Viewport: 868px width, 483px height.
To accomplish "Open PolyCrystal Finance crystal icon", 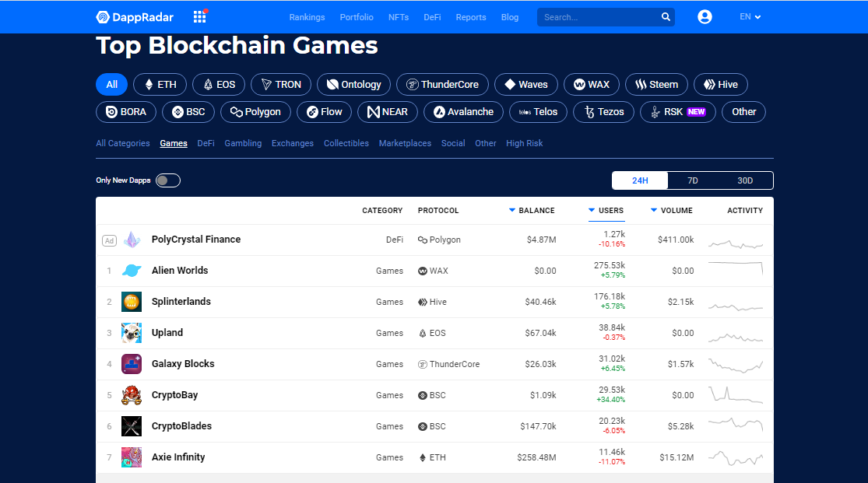I will tap(132, 240).
